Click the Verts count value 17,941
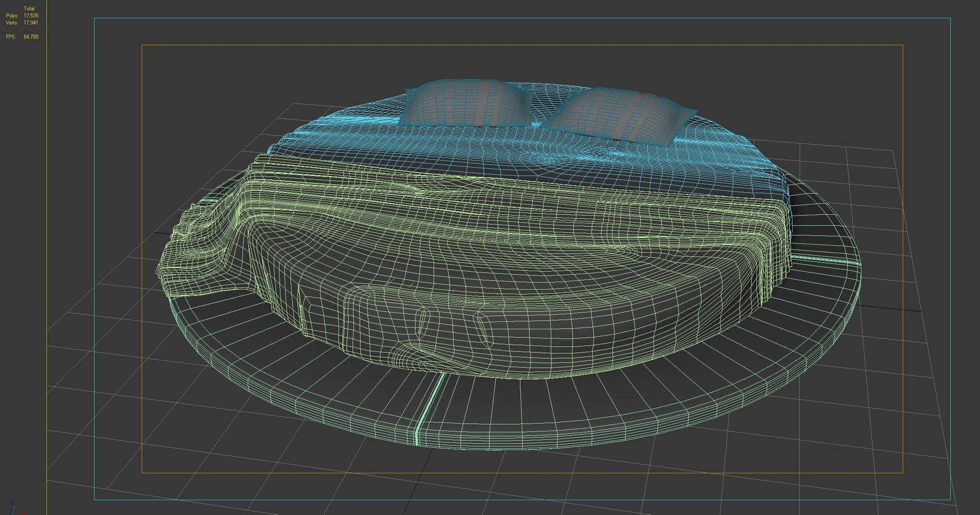Image resolution: width=980 pixels, height=515 pixels. tap(31, 22)
